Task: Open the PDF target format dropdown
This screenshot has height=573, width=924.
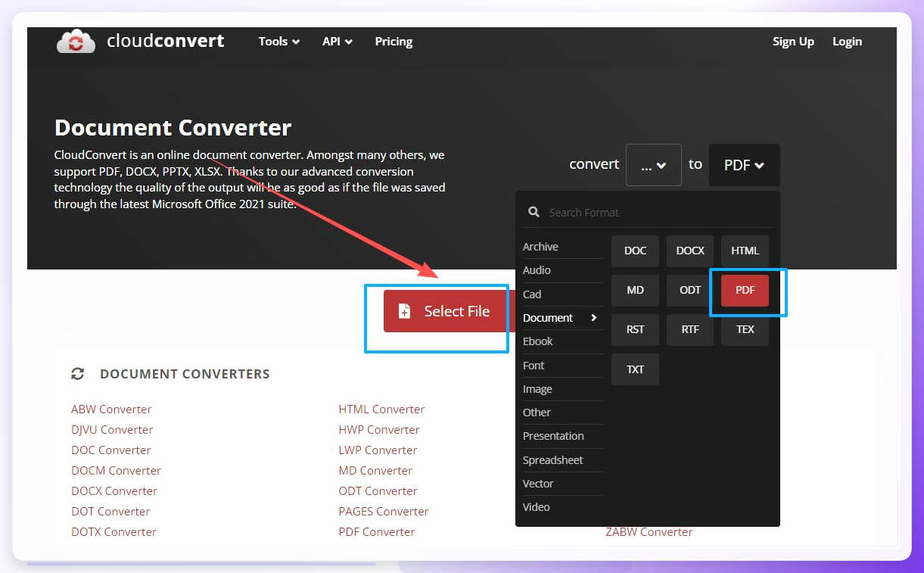Action: coord(745,165)
